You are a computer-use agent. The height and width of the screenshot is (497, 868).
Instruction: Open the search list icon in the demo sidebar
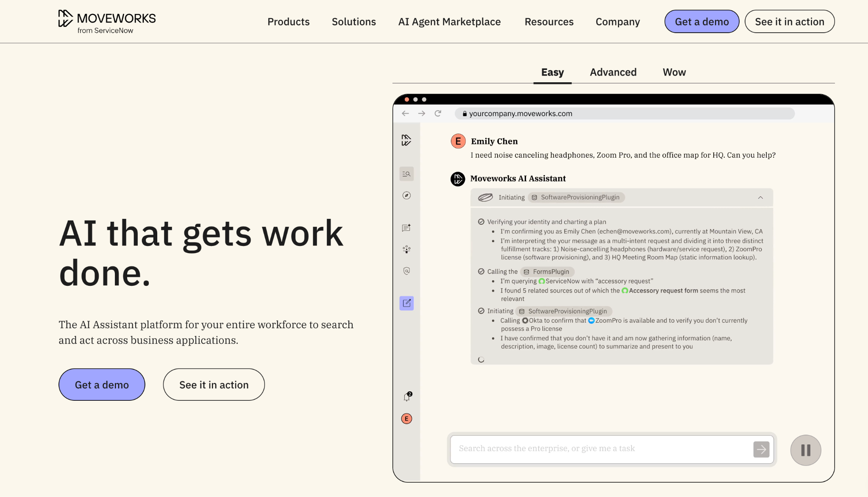406,174
